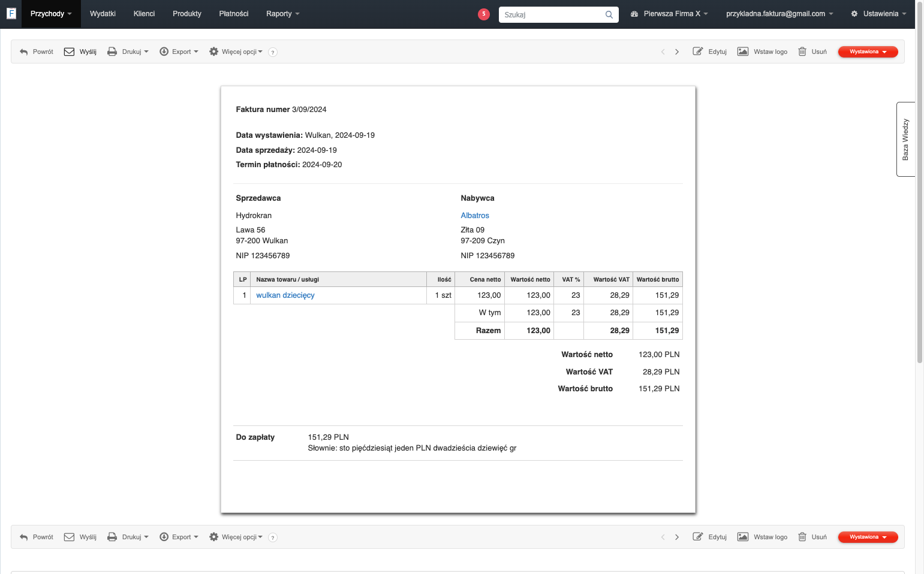Viewport: 924px width, 574px height.
Task: Open the Pierwsza Firma X company switcher
Action: [x=669, y=14]
